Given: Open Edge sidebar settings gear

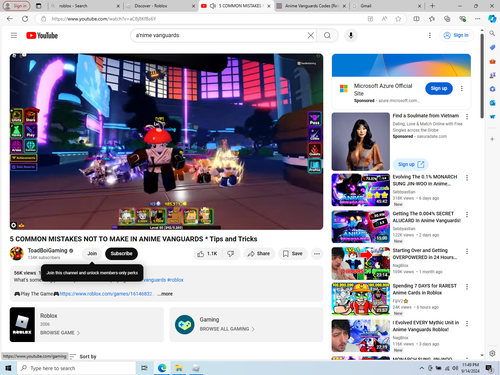Looking at the screenshot, I should coord(492,353).
